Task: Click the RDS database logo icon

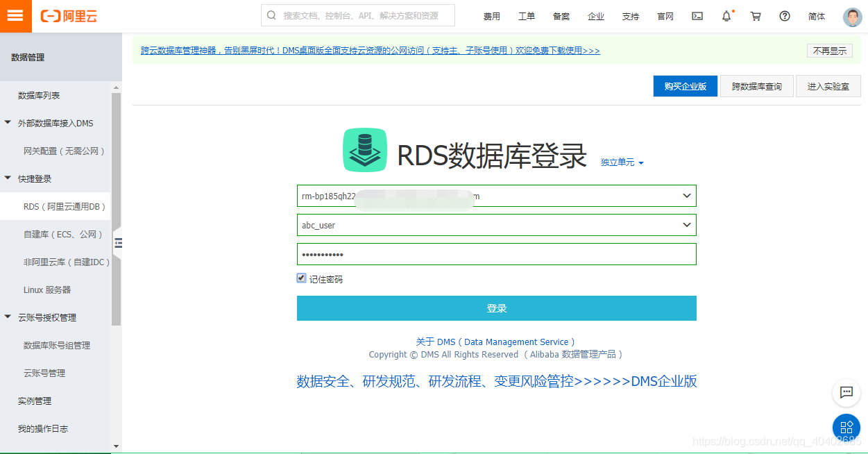Action: 365,150
